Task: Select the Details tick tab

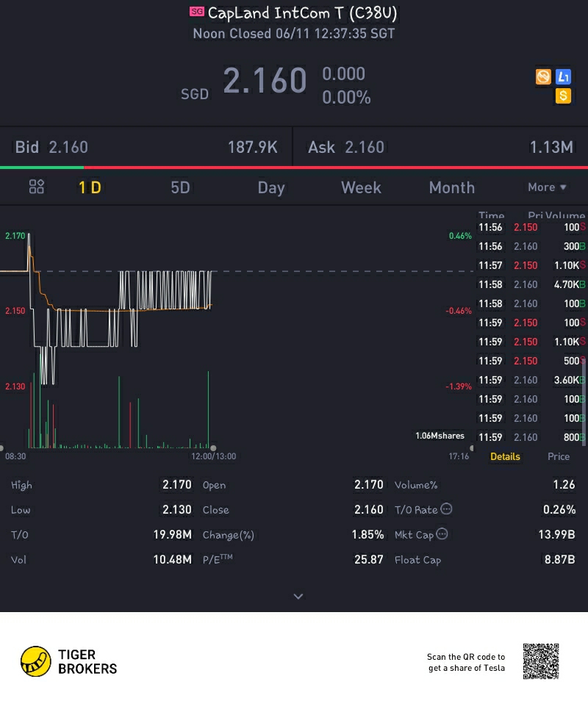Action: tap(505, 456)
